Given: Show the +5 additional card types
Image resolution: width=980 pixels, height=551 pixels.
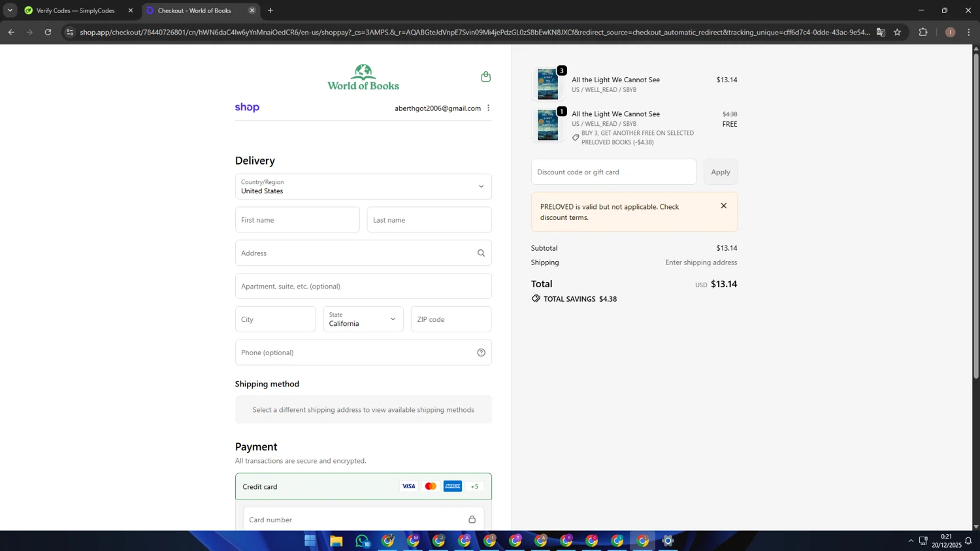Looking at the screenshot, I should pyautogui.click(x=474, y=486).
